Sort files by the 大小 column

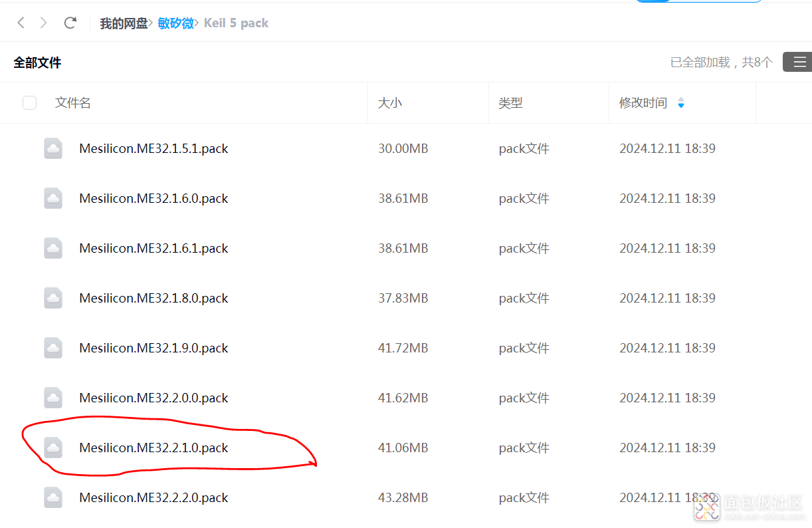tap(390, 102)
